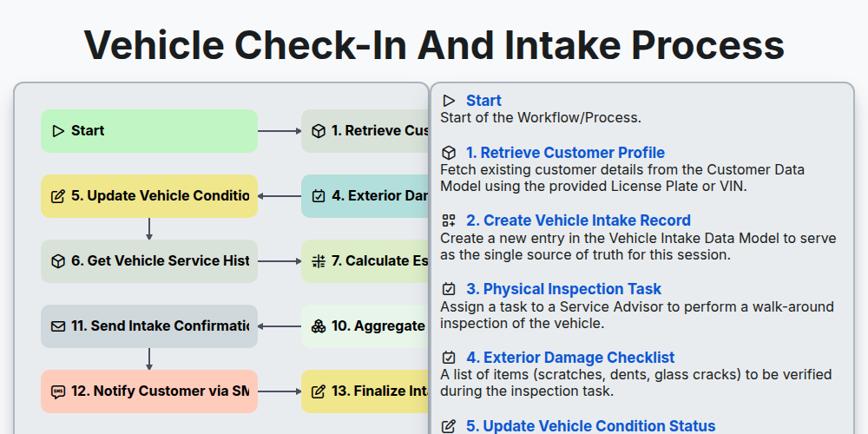This screenshot has height=434, width=868.
Task: Click the edit icon on Update Vehicle Condition node
Action: coord(58,196)
